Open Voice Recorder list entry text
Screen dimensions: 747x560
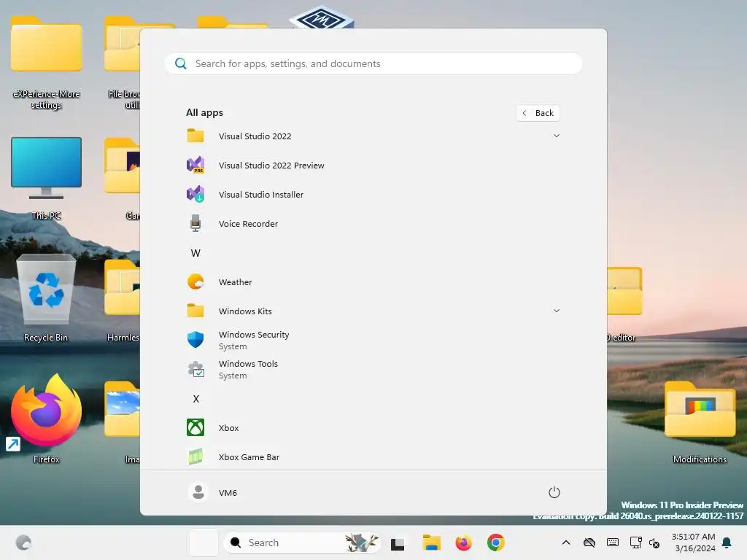point(248,223)
